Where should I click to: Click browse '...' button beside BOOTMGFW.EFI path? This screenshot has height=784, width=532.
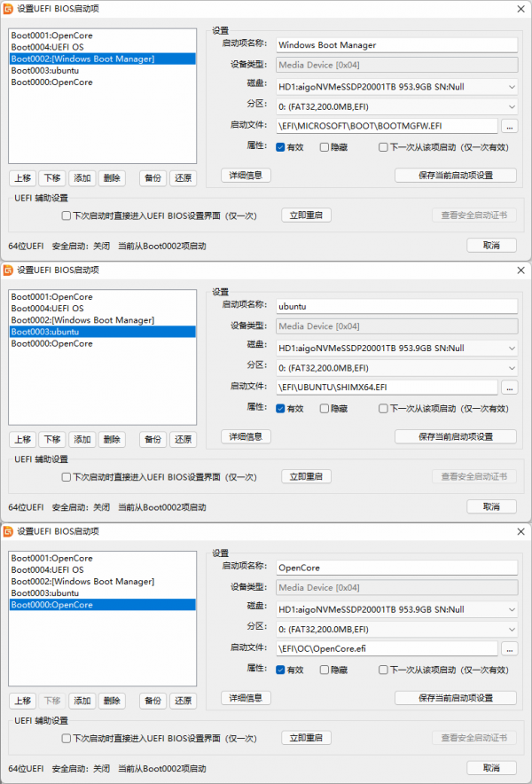[509, 127]
